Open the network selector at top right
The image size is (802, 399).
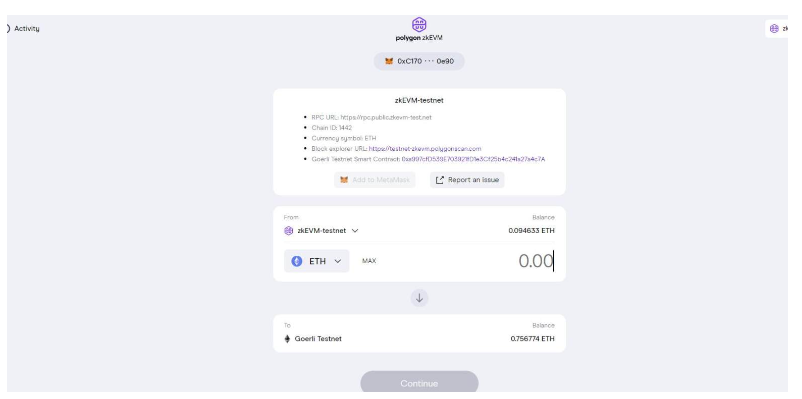[x=776, y=29]
